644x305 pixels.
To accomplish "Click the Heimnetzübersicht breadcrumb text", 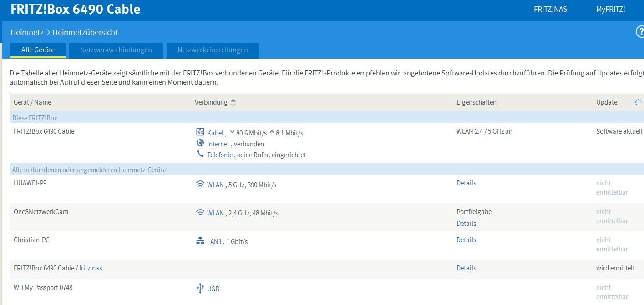I will coord(85,32).
